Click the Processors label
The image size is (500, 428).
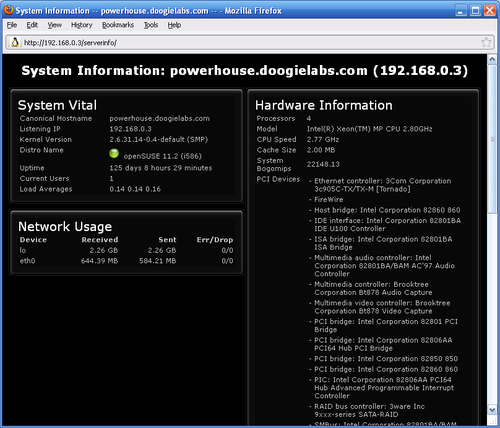tap(276, 119)
